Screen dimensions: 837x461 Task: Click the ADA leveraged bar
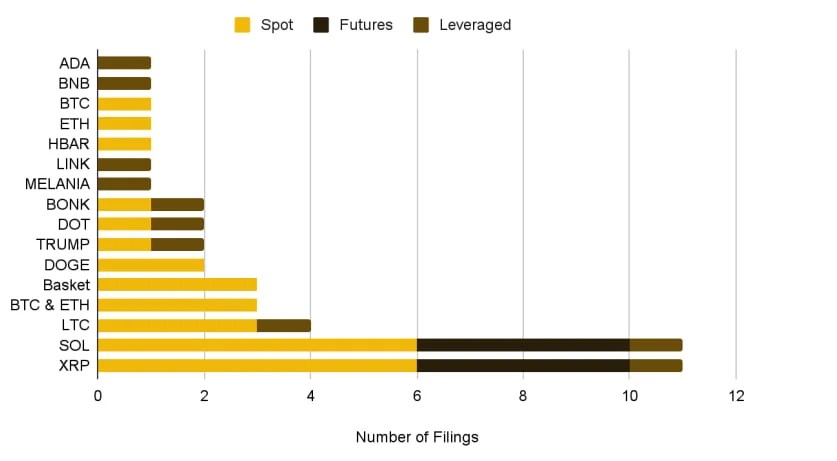click(124, 64)
